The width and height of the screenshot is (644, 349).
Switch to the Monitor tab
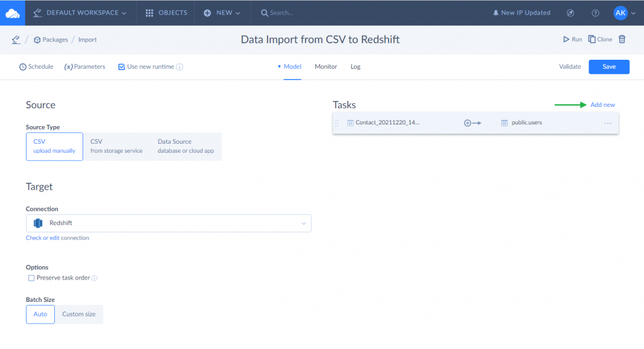pos(326,66)
